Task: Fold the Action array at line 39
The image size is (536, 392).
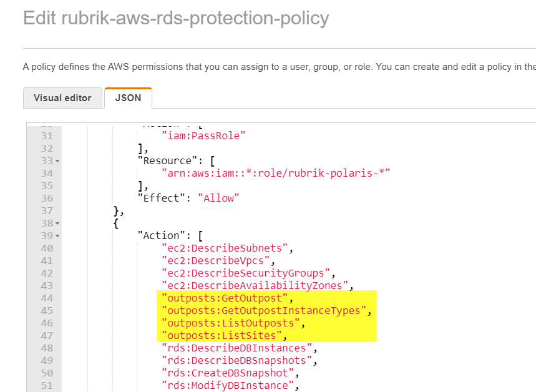Action: 57,236
